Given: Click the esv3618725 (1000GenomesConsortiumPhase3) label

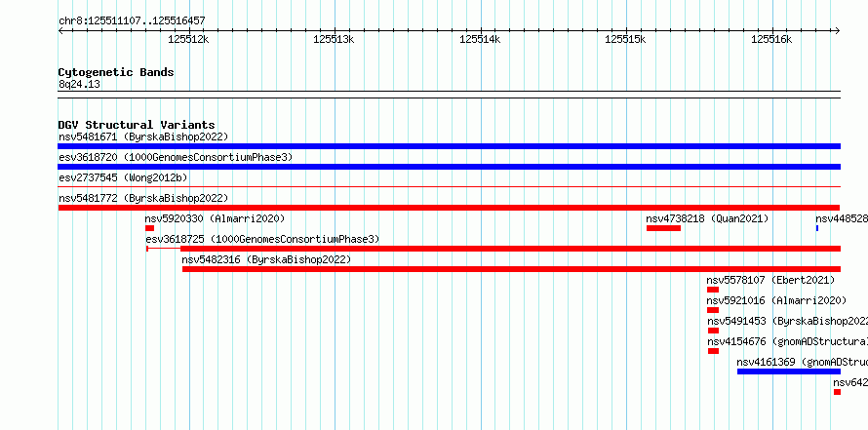Looking at the screenshot, I should coord(262,239).
